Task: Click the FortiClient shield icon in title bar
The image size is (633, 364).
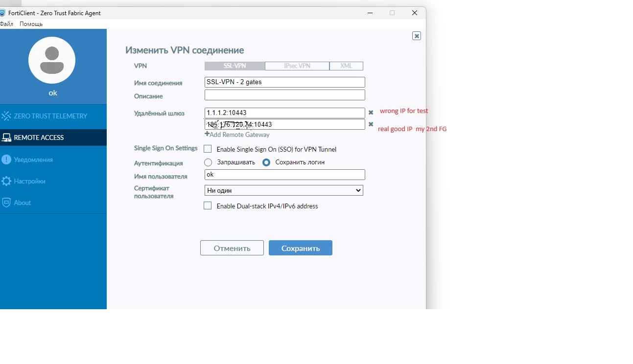Action: 2,13
